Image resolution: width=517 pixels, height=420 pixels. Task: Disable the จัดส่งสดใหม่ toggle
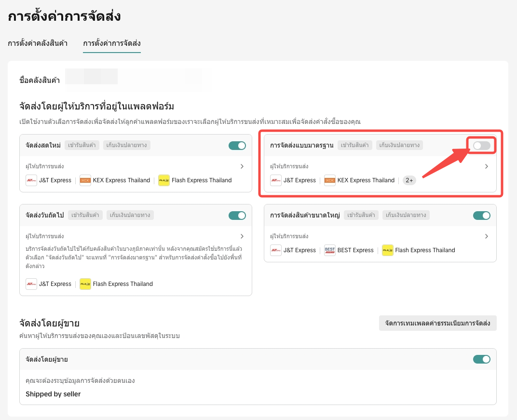pyautogui.click(x=237, y=145)
